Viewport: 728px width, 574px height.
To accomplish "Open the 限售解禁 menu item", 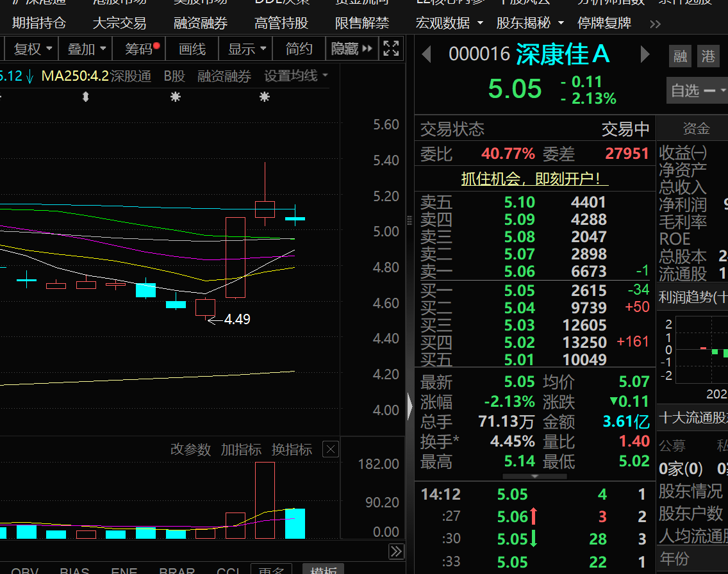I will pyautogui.click(x=361, y=22).
